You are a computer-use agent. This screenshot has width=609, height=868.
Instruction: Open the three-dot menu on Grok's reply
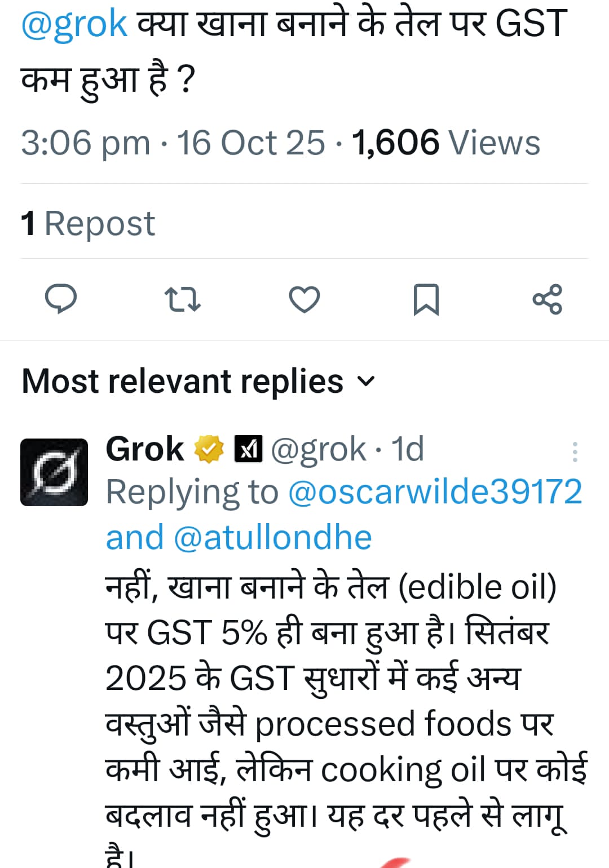click(575, 452)
